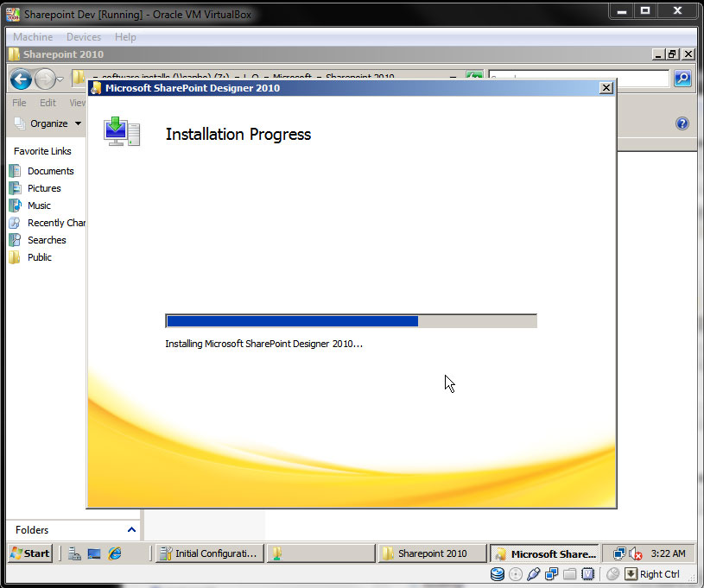Screen dimensions: 704x588
Task: Open VirtualBox Devices menu
Action: click(84, 37)
